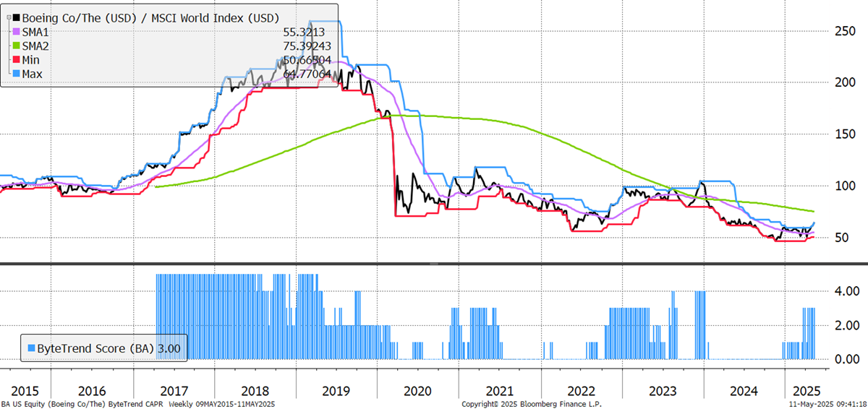Image resolution: width=868 pixels, height=409 pixels.
Task: Click the 11-May-2025 09:41:18 timestamp
Action: click(828, 403)
